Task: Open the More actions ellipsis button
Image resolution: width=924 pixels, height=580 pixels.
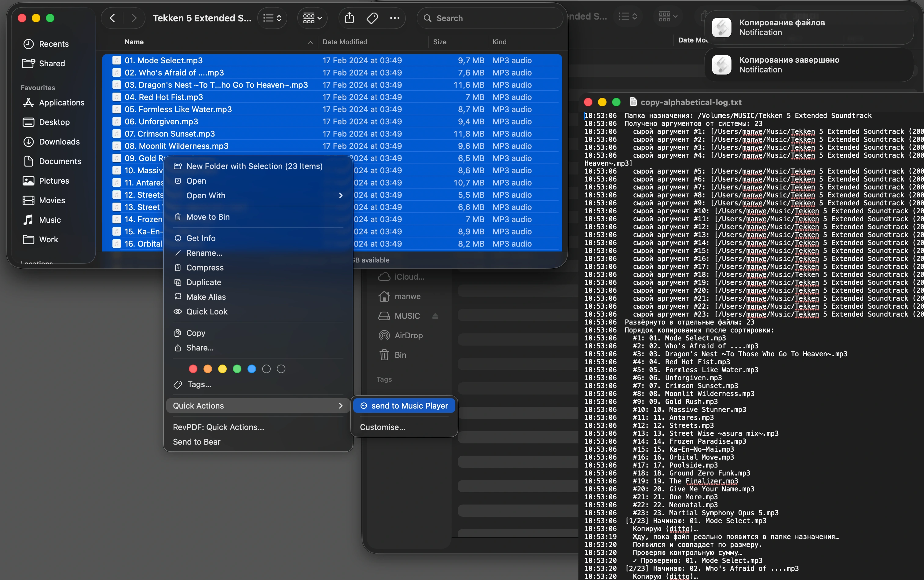Action: coord(395,18)
